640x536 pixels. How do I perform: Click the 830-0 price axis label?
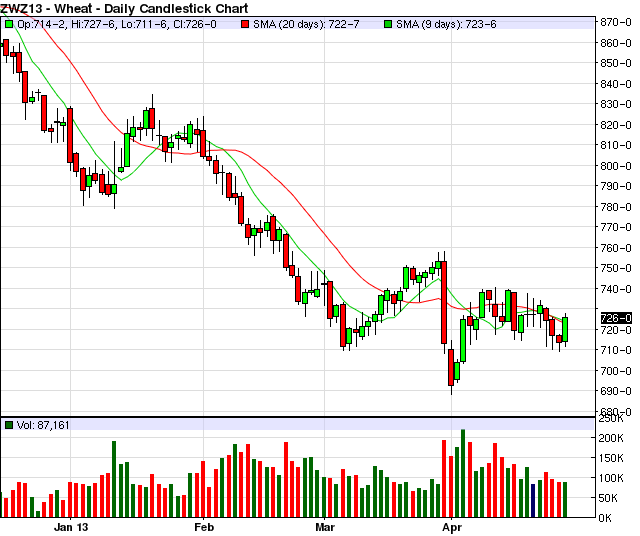(x=616, y=104)
